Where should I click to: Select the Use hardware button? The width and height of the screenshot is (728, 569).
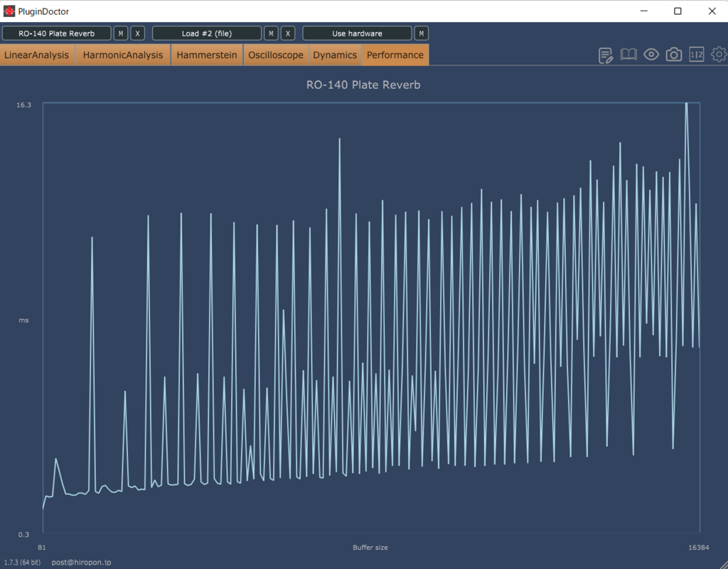pyautogui.click(x=357, y=33)
